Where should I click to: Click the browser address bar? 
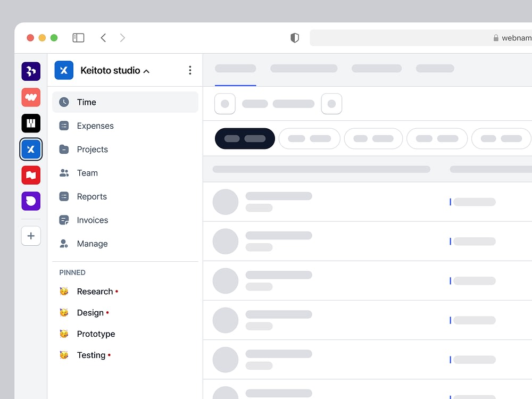coord(421,38)
